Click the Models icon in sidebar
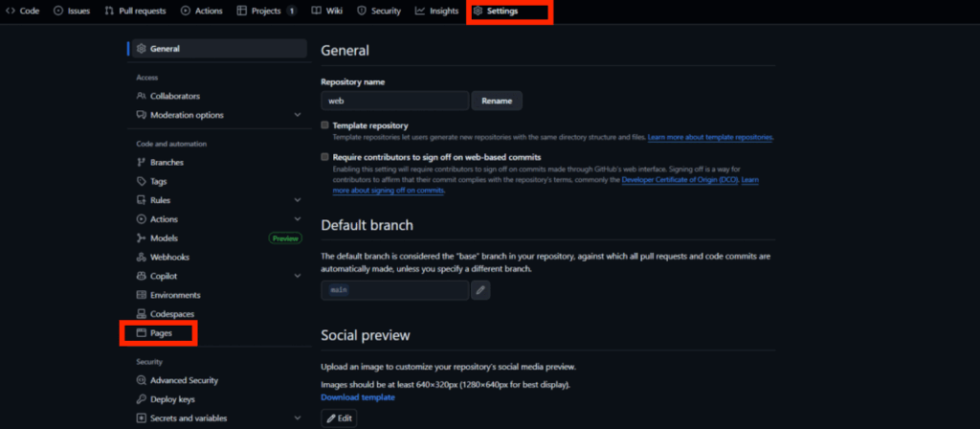The height and width of the screenshot is (429, 980). coord(142,238)
